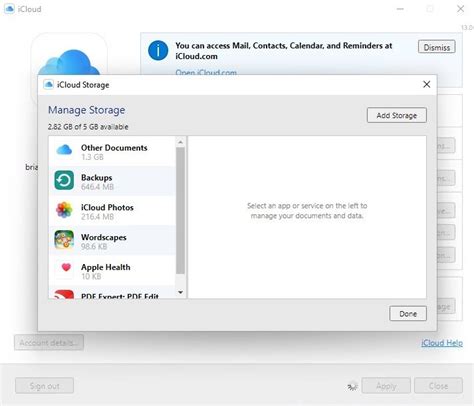Open the iCloud Help link

tap(442, 343)
